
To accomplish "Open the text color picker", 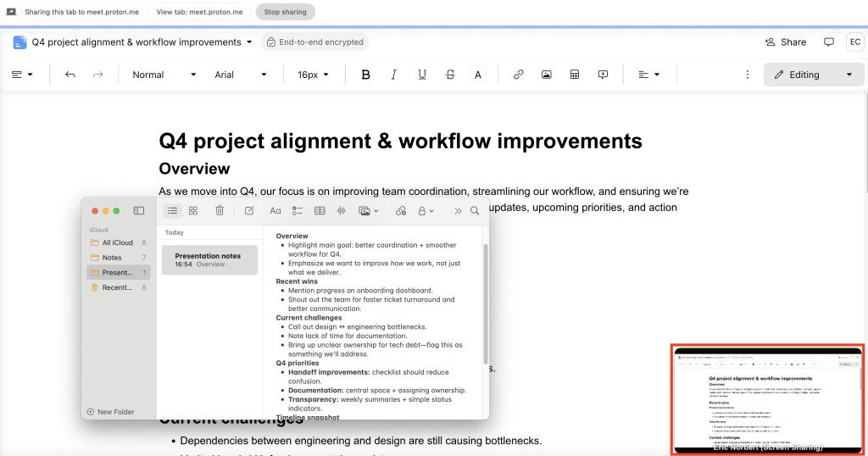I will 478,75.
